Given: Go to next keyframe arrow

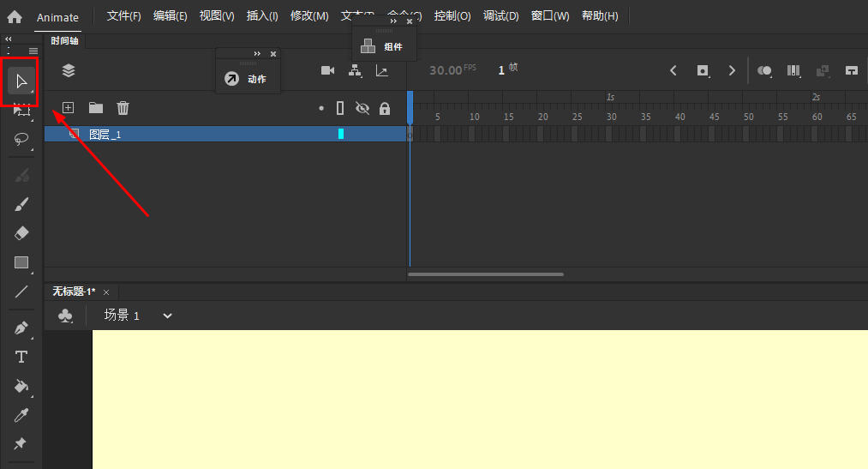Looking at the screenshot, I should tap(732, 70).
